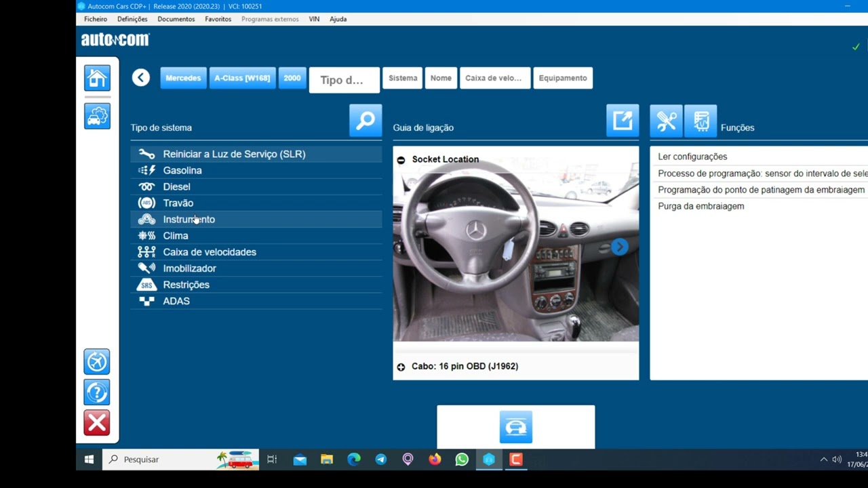Open the vehicle diagnostics sidebar icon
Image resolution: width=868 pixels, height=488 pixels.
(97, 116)
